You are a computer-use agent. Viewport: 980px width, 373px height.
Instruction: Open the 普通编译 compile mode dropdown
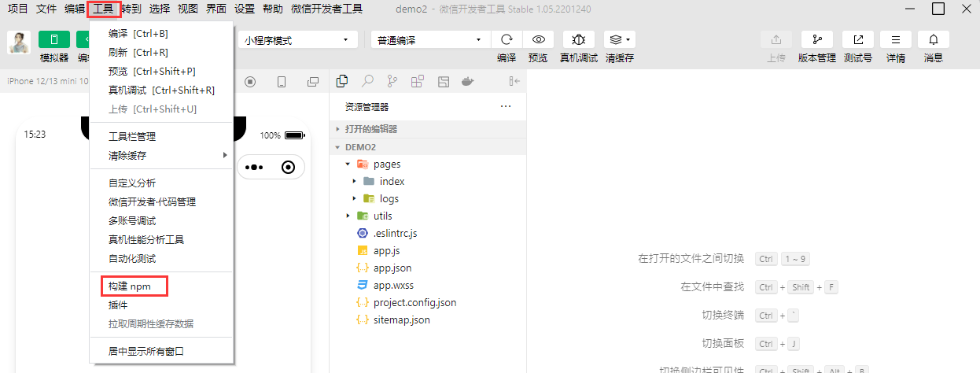click(430, 39)
